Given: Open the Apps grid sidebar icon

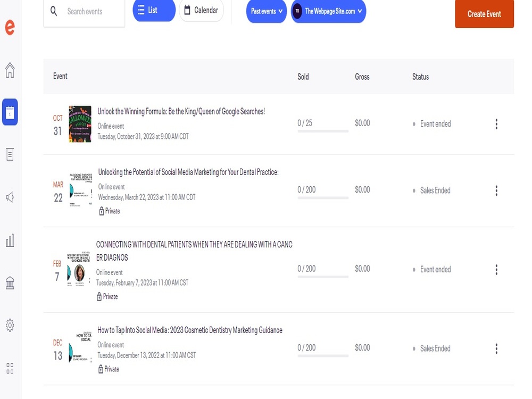Looking at the screenshot, I should (10, 368).
